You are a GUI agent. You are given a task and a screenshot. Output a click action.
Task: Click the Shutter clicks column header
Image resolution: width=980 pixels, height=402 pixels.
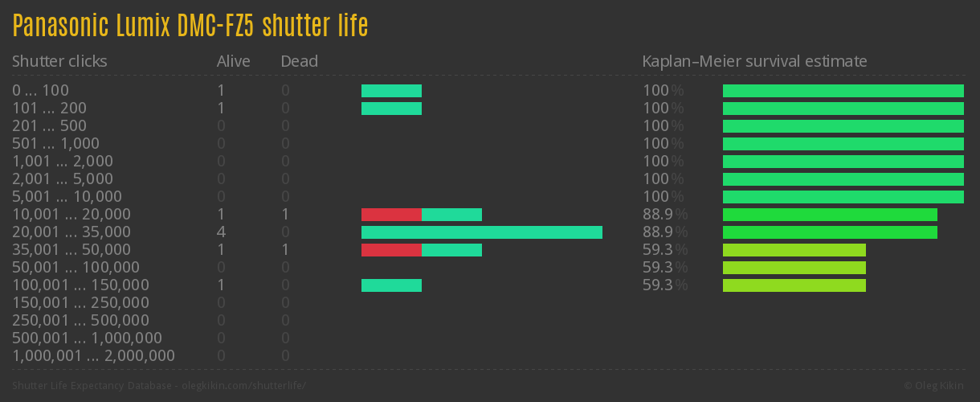pos(59,61)
